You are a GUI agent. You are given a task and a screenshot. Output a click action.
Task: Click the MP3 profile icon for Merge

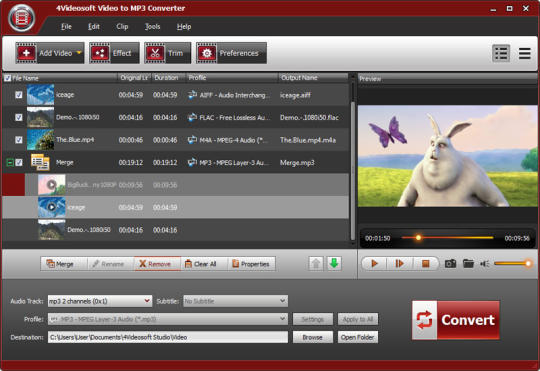point(192,162)
